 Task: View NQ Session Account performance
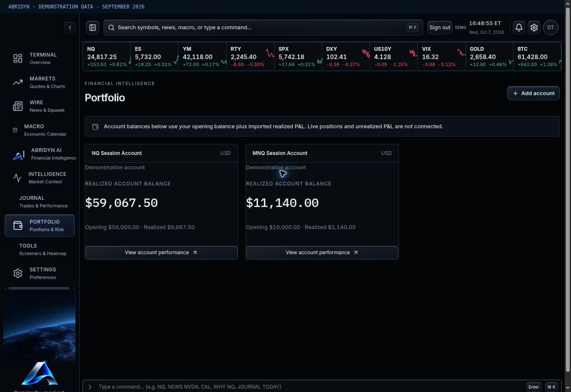pyautogui.click(x=161, y=253)
